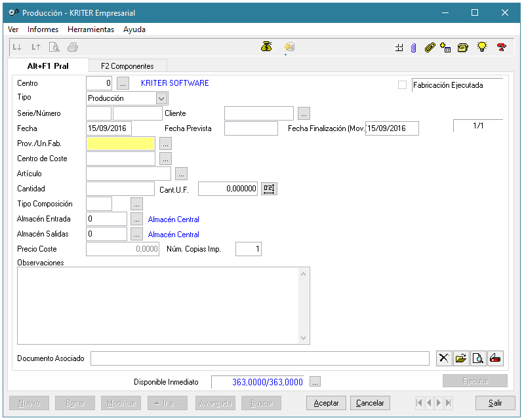Viewport: 524px width, 420px height.
Task: Open the Ayuda menu
Action: point(134,29)
